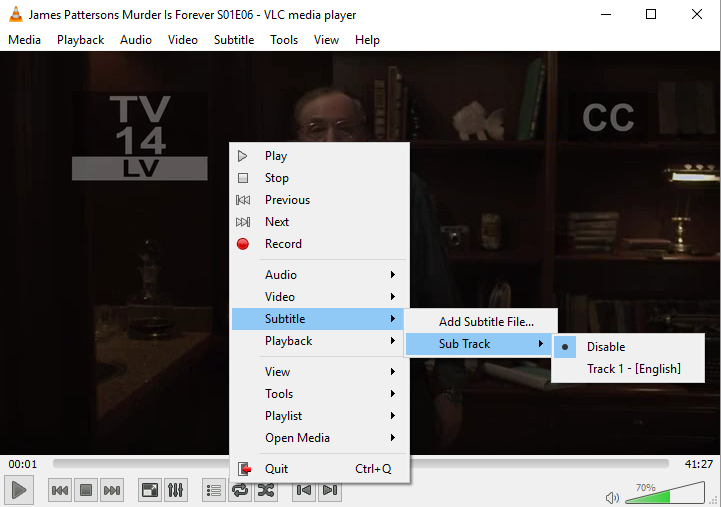Mute audio via speaker icon
This screenshot has height=507, width=721.
point(612,497)
